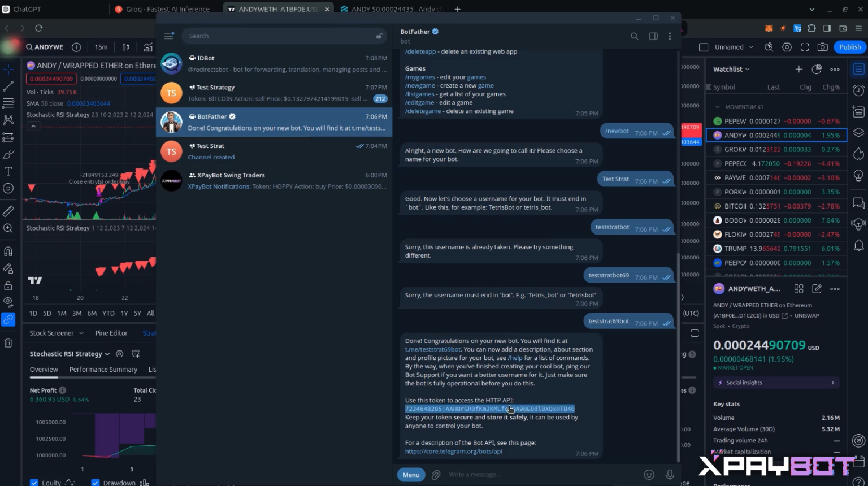Toggle fullscreen mode in TradingView
Screen dimensions: 868x486
click(x=805, y=47)
